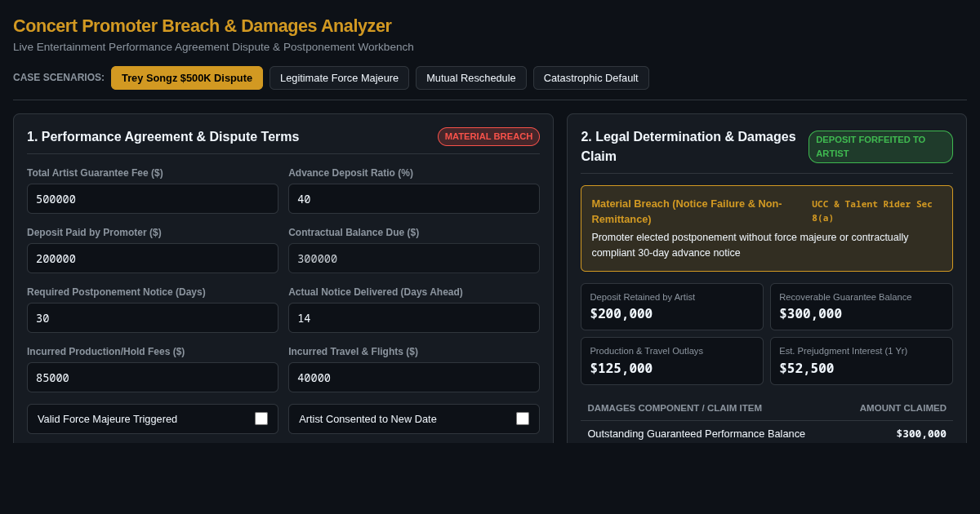Click the Actual Notice Delivered days input
The height and width of the screenshot is (514, 980).
point(414,317)
